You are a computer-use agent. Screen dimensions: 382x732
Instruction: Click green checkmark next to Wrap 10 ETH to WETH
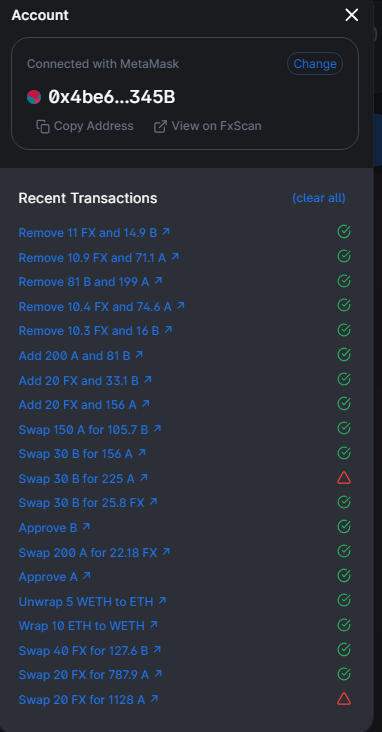point(344,625)
